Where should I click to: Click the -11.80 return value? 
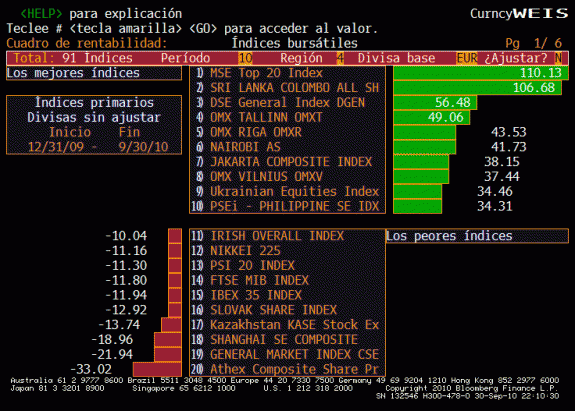(x=126, y=280)
